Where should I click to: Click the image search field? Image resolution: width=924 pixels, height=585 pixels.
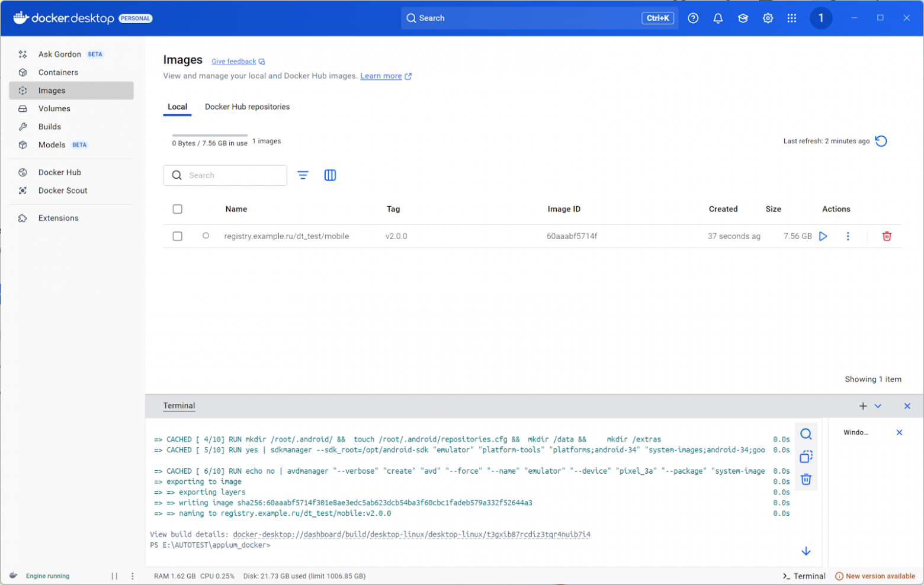point(225,175)
